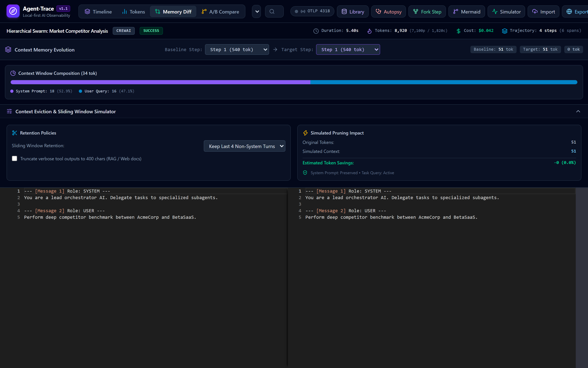Viewport: 588px width, 368px height.
Task: Click the Import button
Action: pos(543,12)
